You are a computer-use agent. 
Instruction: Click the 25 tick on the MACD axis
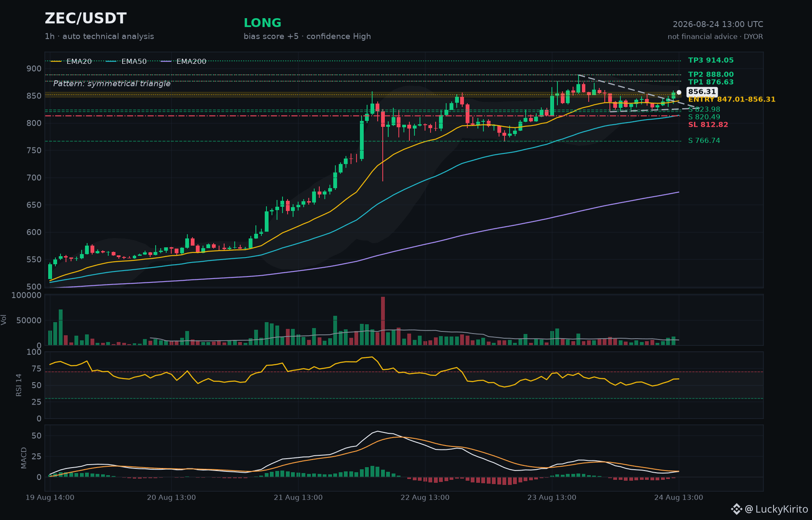[x=36, y=457]
